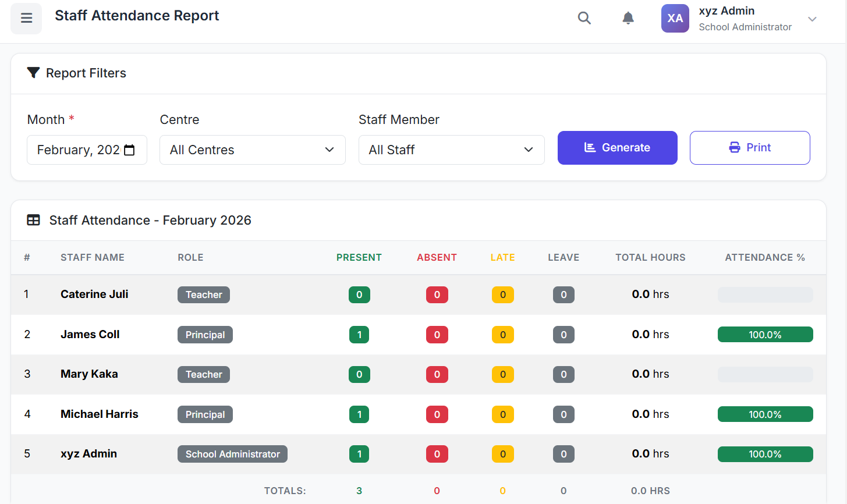Click the table icon beside Staff Attendance
Viewport: 847px width, 504px height.
(x=33, y=220)
